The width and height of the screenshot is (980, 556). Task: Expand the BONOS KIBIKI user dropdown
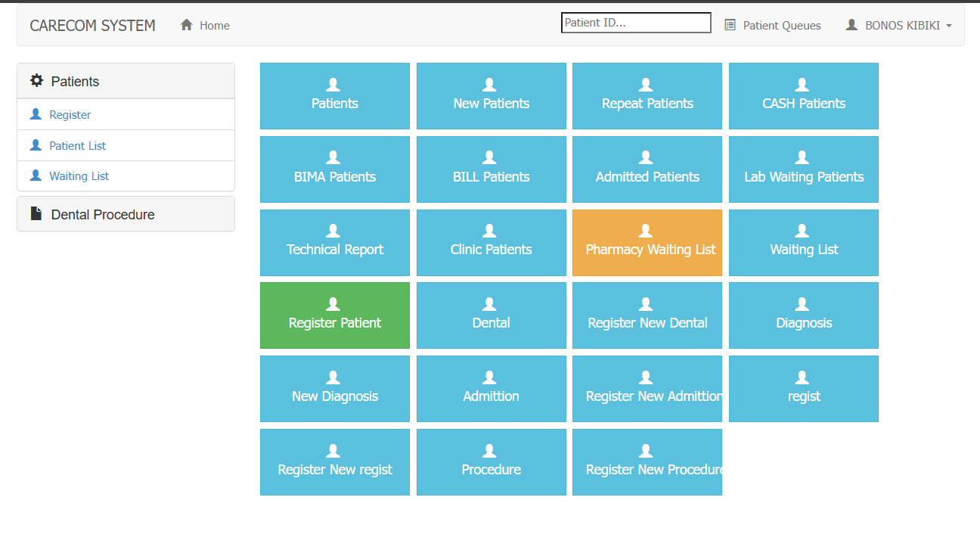(900, 24)
